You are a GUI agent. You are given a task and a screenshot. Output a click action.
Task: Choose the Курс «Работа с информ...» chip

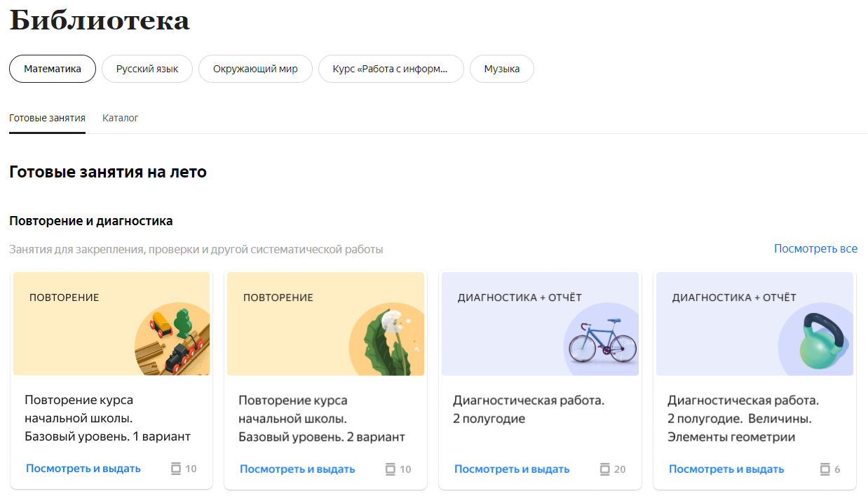[391, 69]
